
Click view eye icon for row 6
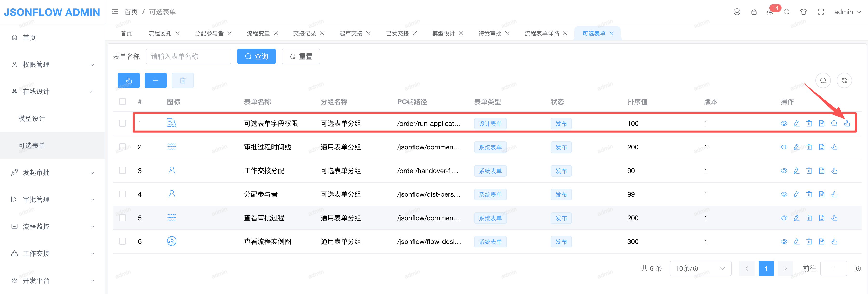pyautogui.click(x=784, y=241)
